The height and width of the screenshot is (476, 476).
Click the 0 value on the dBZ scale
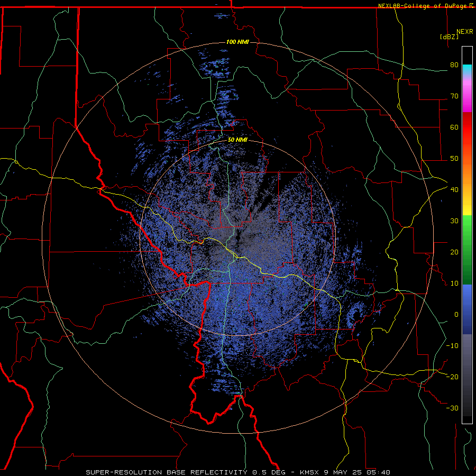tap(456, 315)
